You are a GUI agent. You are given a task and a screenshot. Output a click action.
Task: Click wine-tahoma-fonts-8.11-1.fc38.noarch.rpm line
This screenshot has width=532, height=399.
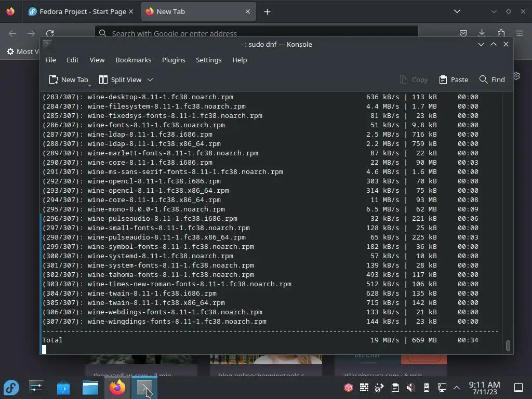point(260,275)
